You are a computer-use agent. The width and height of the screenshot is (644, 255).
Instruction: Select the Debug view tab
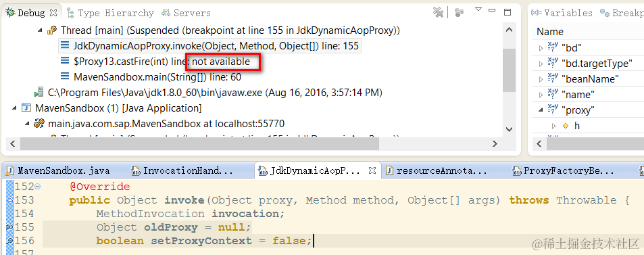coord(31,13)
